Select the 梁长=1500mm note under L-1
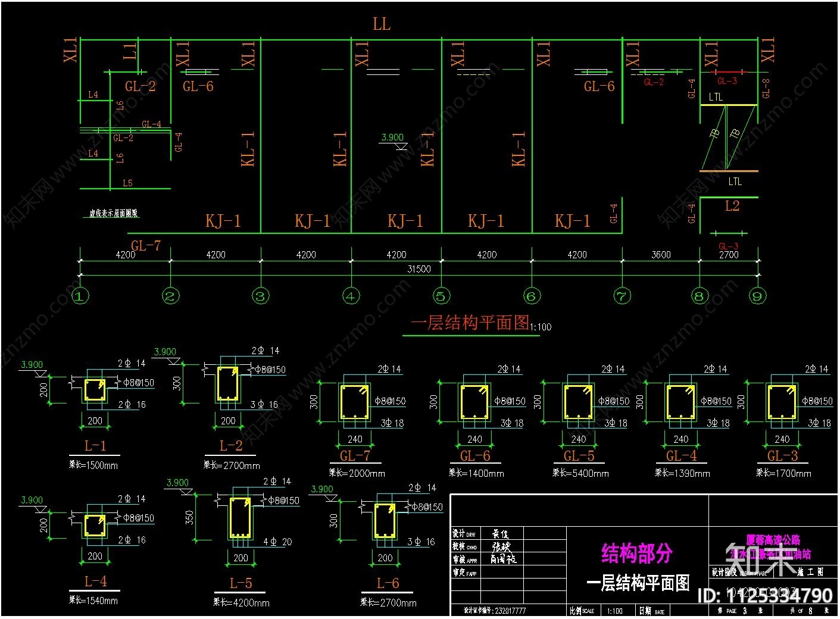Screen dimensions: 840x619 (x=93, y=465)
